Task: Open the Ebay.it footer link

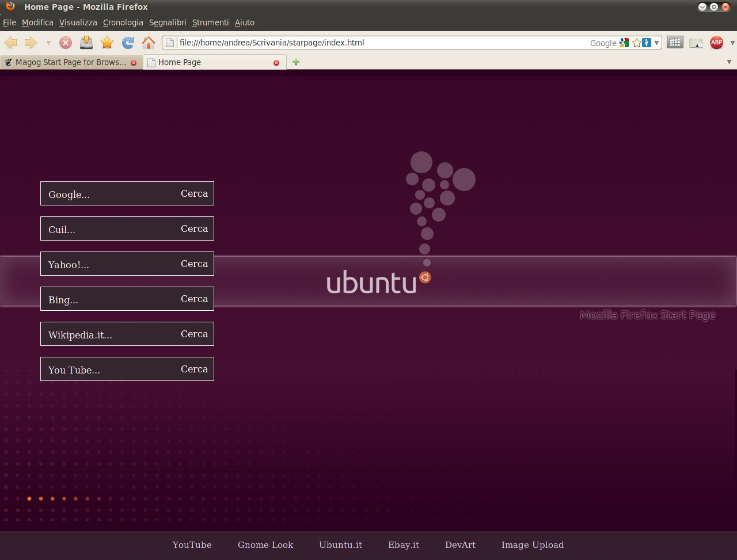Action: [404, 545]
